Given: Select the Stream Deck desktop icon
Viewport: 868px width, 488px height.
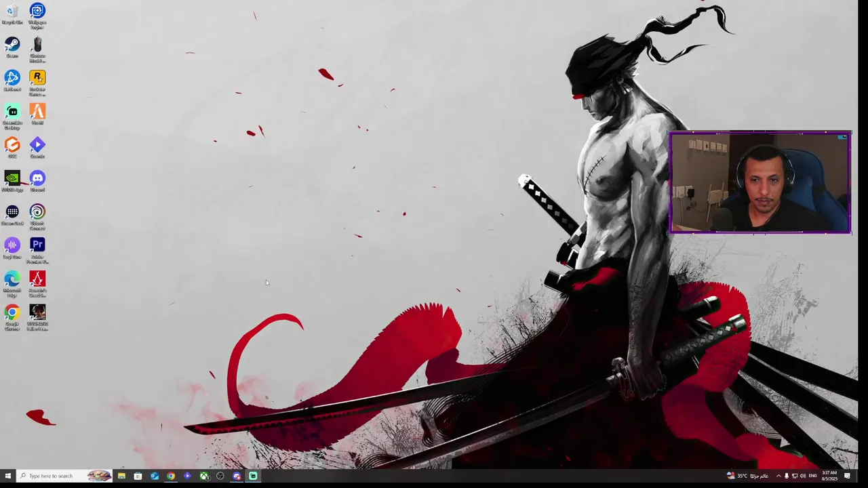Looking at the screenshot, I should [12, 215].
